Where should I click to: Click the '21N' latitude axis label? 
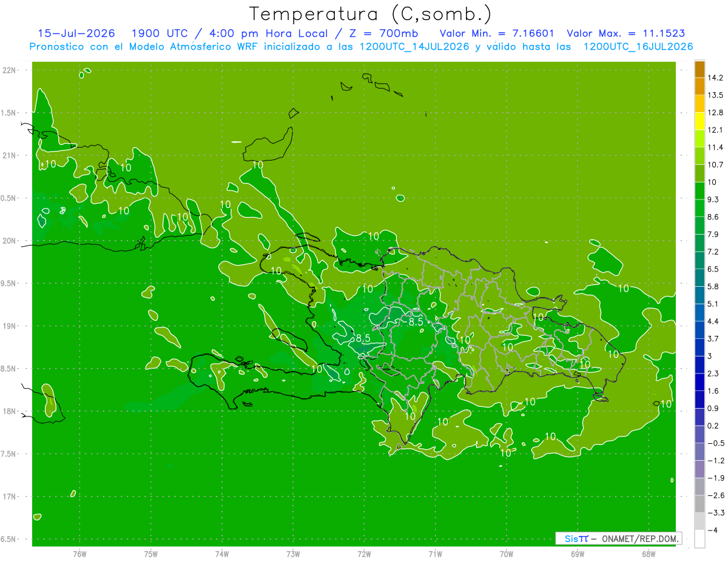pyautogui.click(x=9, y=155)
